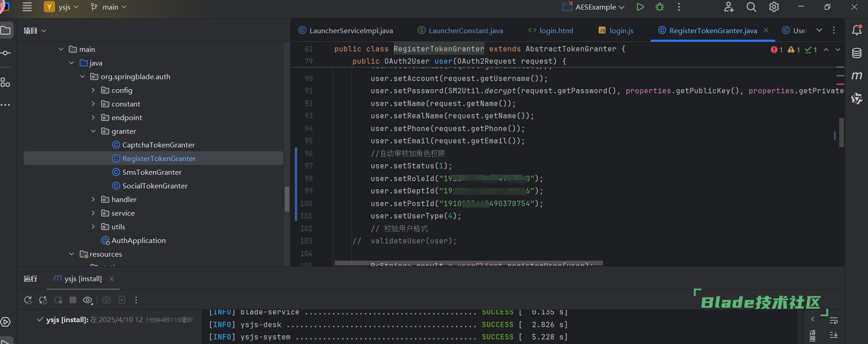The image size is (868, 344).
Task: Open SocialTokenGranter class
Action: 150,186
